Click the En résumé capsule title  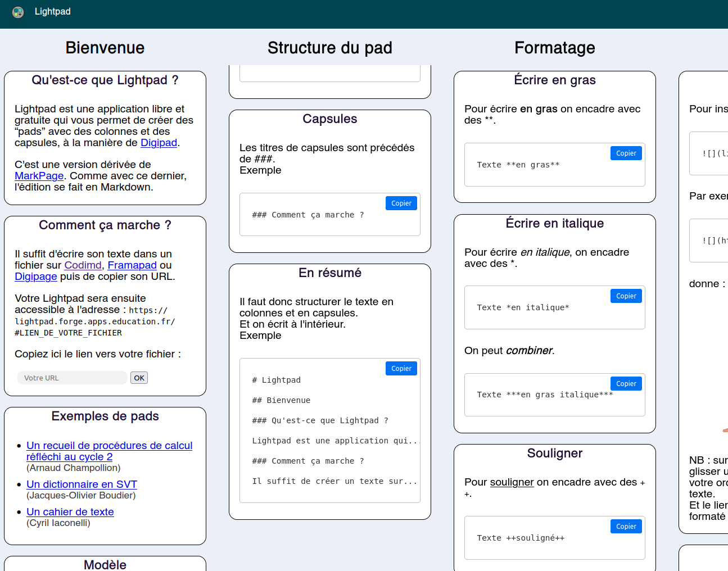click(x=330, y=273)
